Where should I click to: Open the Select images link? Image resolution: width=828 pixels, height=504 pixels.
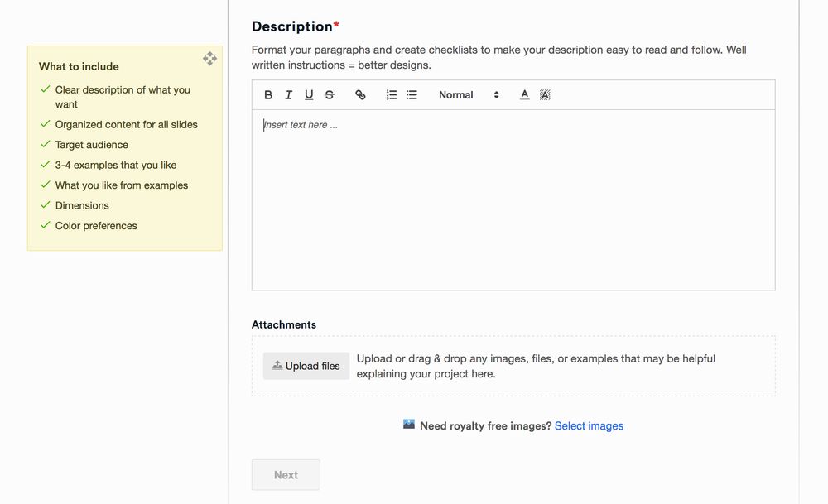[x=589, y=426]
